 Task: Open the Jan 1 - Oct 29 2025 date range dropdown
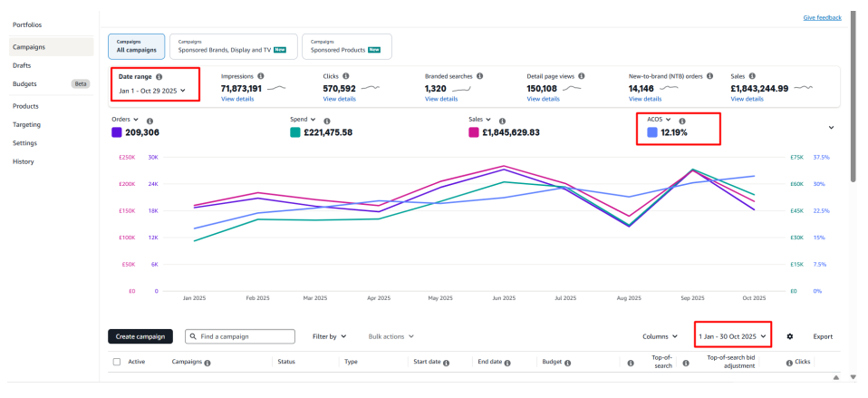pos(152,91)
